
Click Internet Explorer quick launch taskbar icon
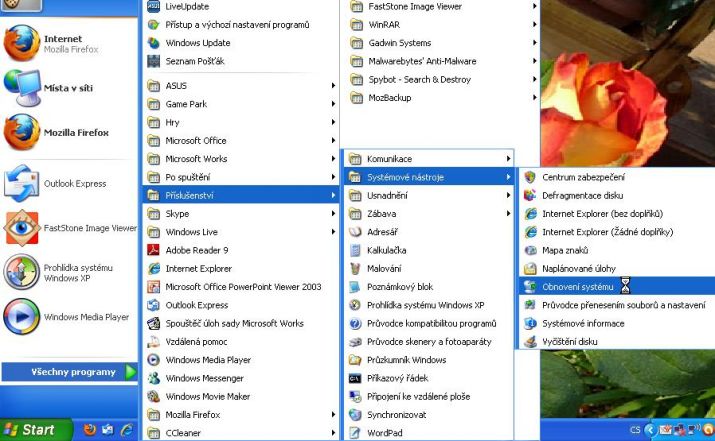click(x=127, y=430)
